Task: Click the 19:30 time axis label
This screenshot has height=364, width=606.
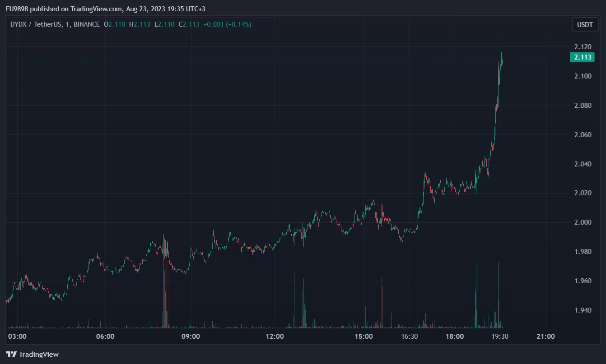Action: click(500, 336)
